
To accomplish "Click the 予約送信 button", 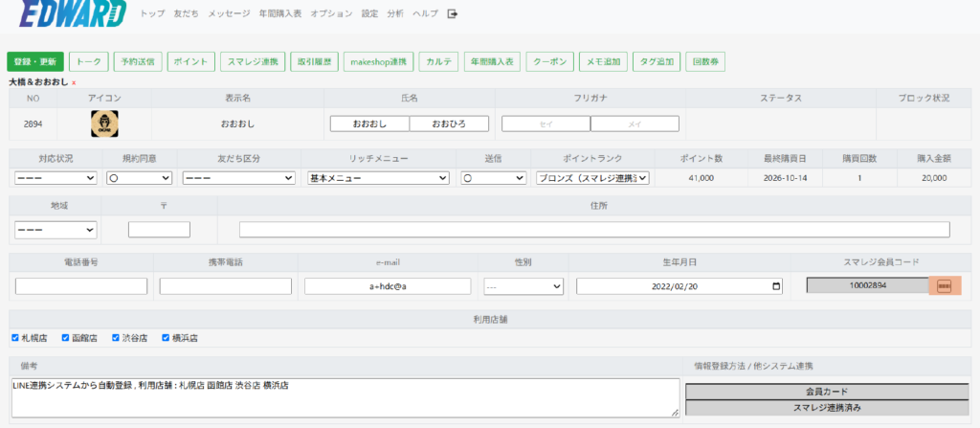I will point(138,61).
